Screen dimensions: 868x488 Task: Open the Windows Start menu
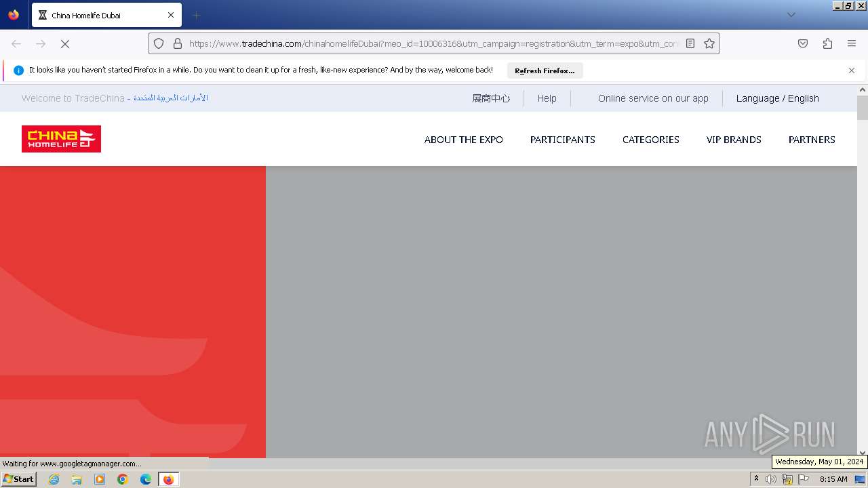point(18,479)
